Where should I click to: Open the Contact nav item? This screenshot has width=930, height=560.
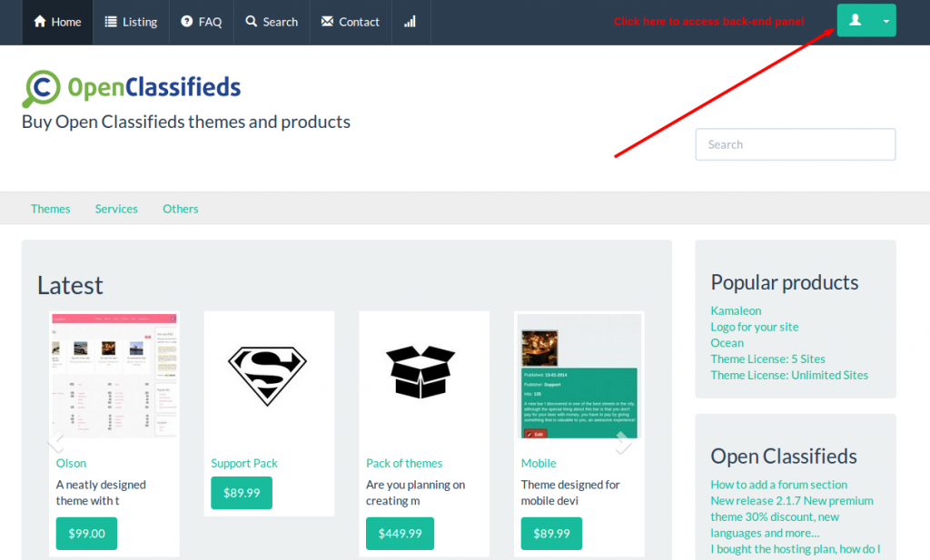point(351,22)
